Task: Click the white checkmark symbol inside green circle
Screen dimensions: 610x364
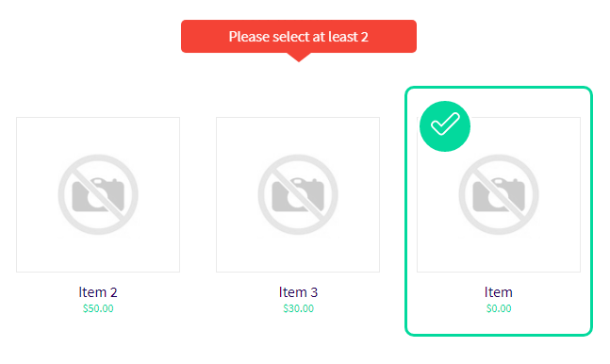Action: (445, 124)
